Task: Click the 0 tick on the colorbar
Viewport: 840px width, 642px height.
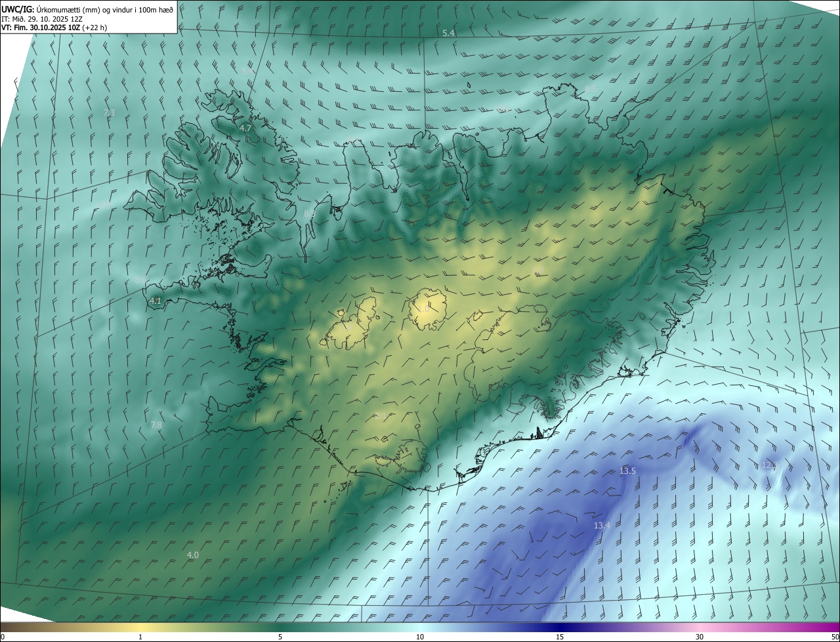Action: coord(3,637)
